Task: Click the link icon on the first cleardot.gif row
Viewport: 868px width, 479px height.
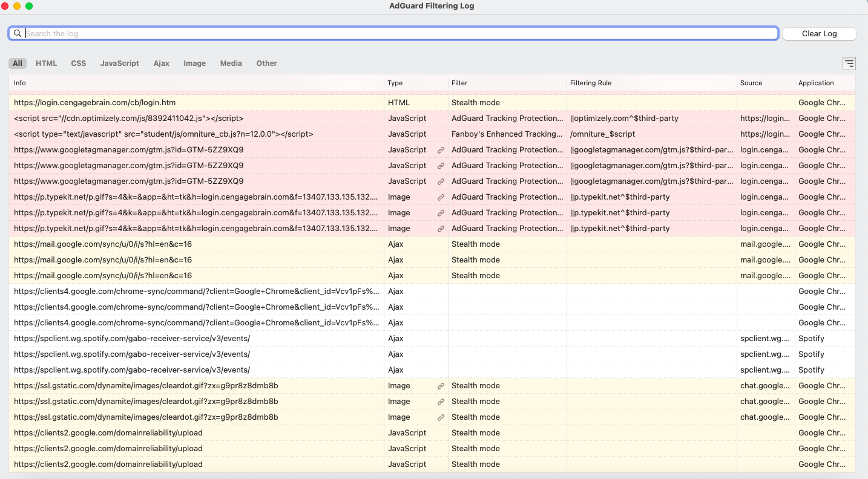Action: coord(441,385)
